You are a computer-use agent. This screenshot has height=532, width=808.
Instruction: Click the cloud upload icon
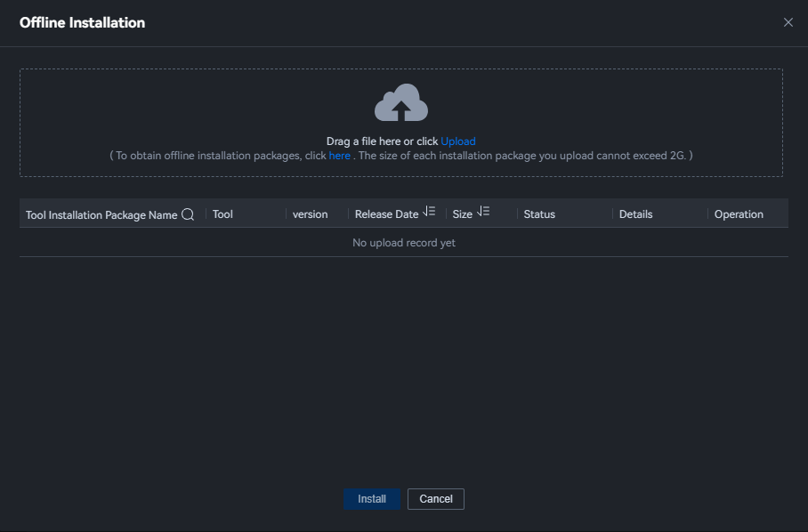click(x=401, y=102)
